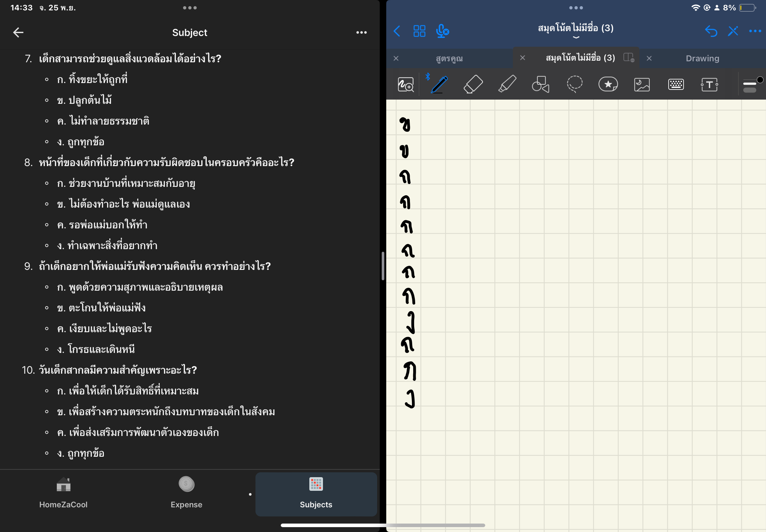
Task: Open GoodNotes more options menu
Action: pos(755,31)
